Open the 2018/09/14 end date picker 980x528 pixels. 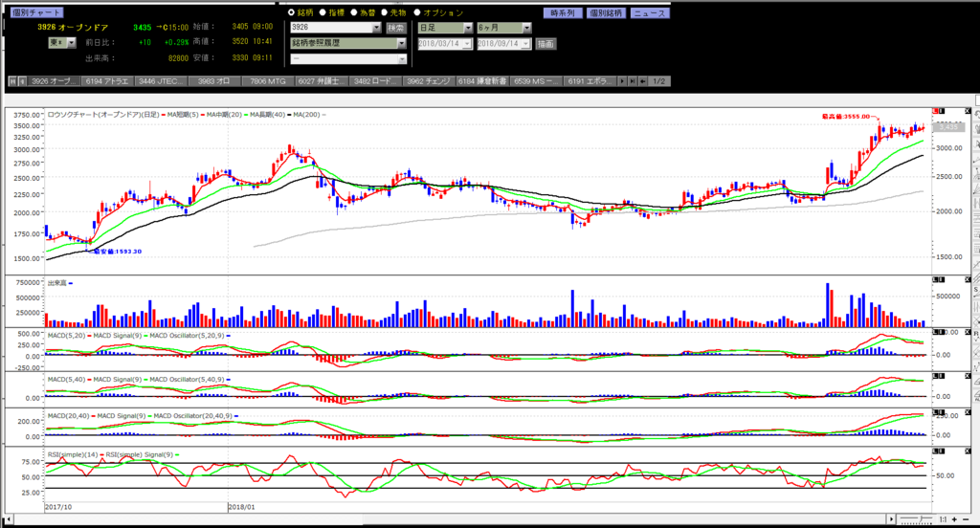click(525, 44)
